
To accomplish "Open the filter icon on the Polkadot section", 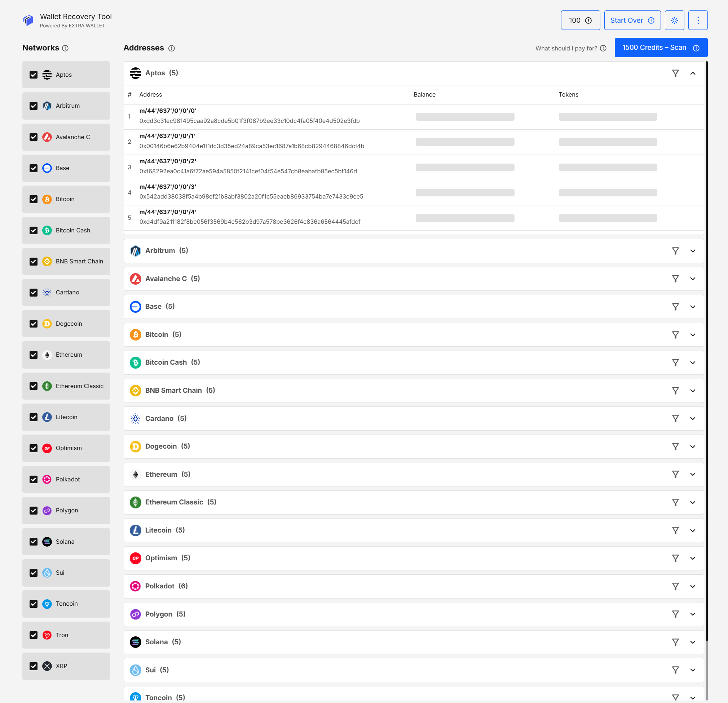I will coord(676,586).
